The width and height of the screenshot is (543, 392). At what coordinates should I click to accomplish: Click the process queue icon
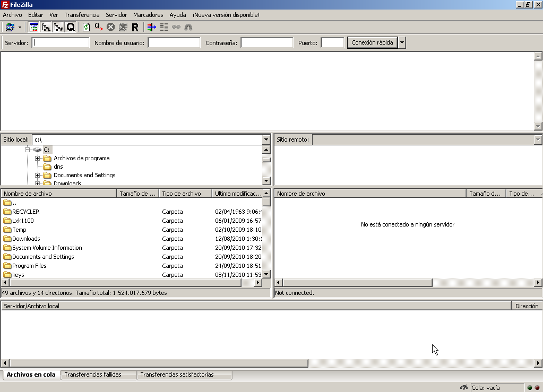99,27
